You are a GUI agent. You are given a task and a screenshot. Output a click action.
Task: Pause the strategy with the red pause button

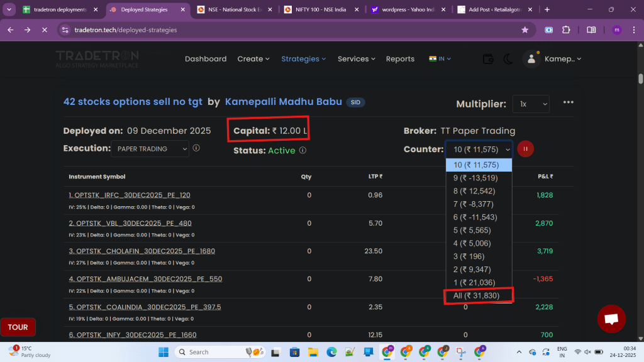526,149
